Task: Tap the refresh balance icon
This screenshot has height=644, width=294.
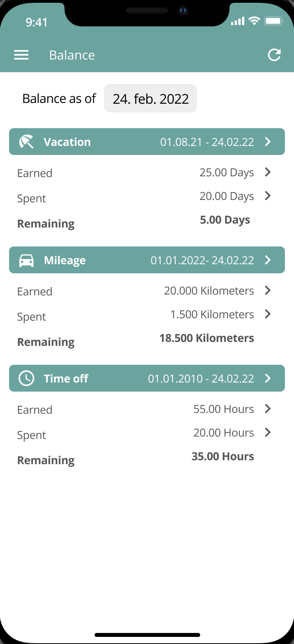Action: (x=274, y=55)
